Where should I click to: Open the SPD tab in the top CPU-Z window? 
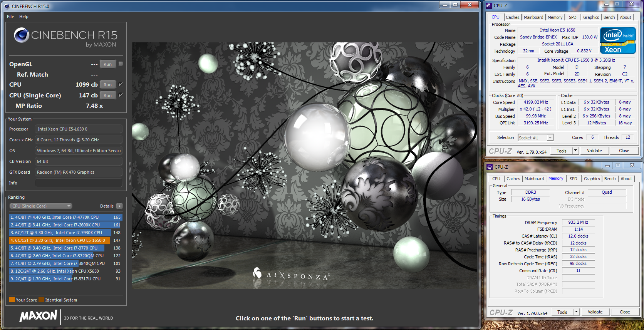point(573,17)
